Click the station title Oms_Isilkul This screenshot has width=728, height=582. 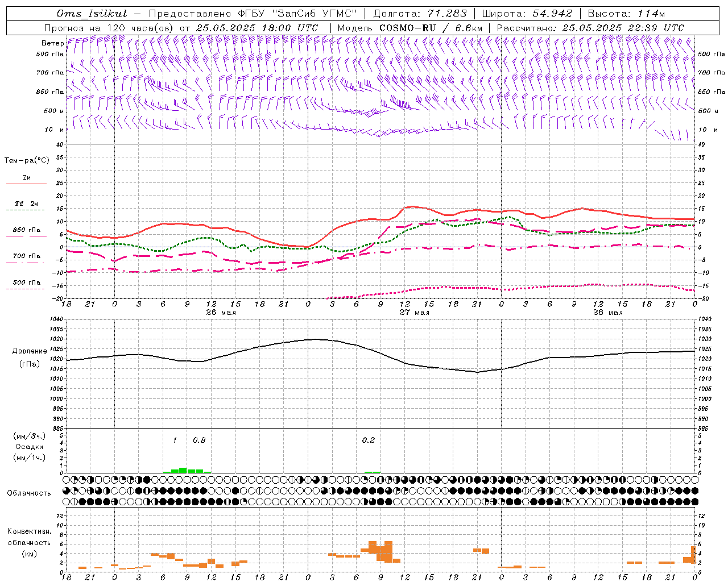92,14
